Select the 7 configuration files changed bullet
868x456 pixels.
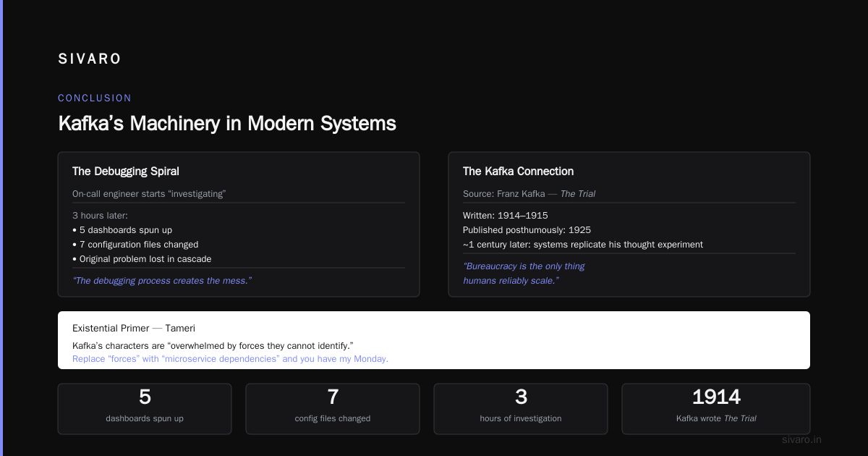[135, 245]
